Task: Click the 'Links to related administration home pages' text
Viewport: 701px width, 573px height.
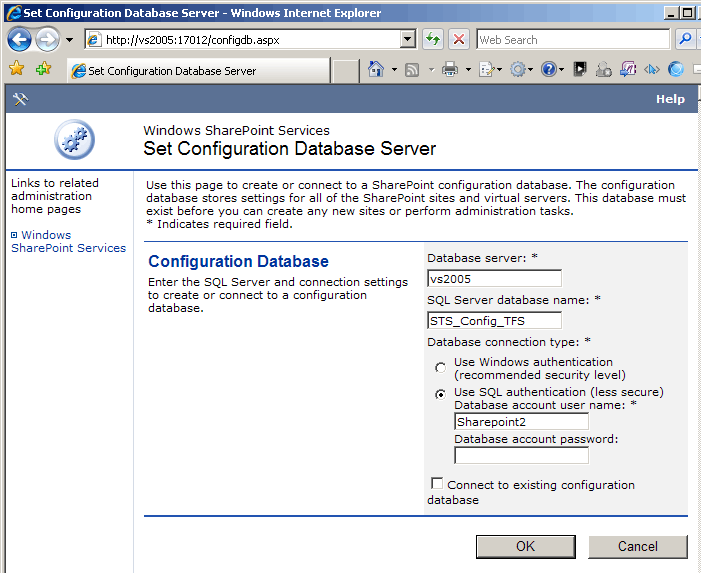Action: (55, 196)
